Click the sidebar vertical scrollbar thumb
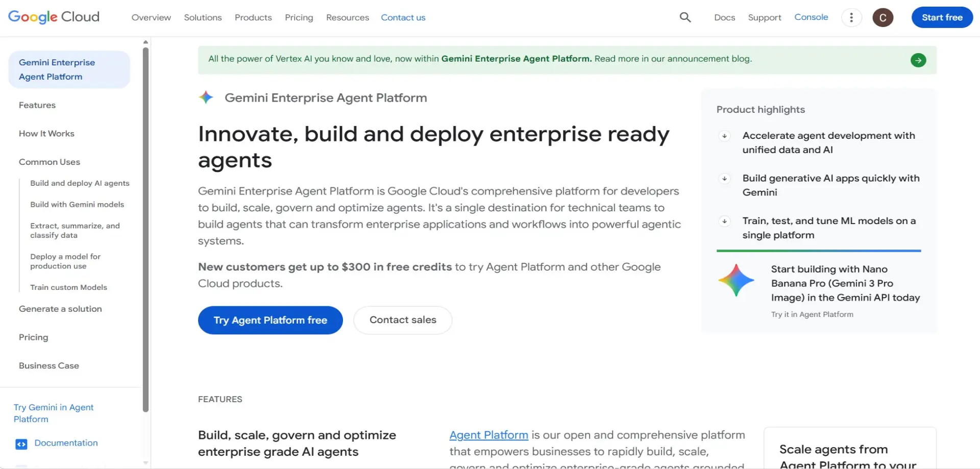980x469 pixels. point(145,230)
